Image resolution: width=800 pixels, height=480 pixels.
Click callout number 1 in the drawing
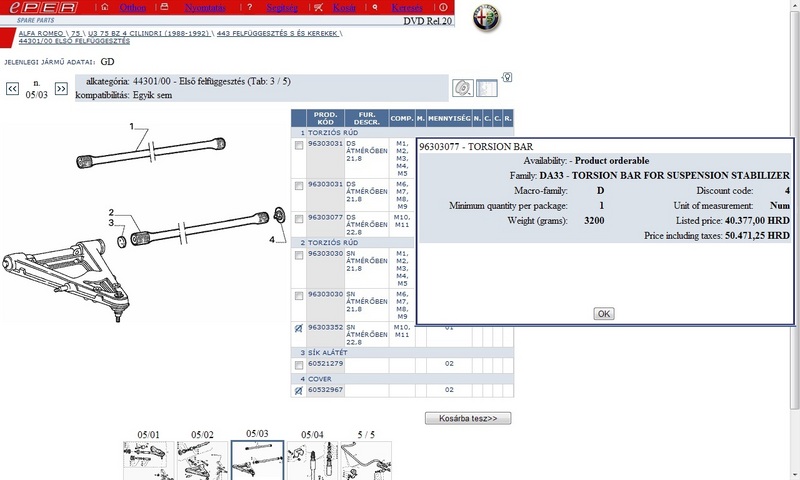pos(131,126)
